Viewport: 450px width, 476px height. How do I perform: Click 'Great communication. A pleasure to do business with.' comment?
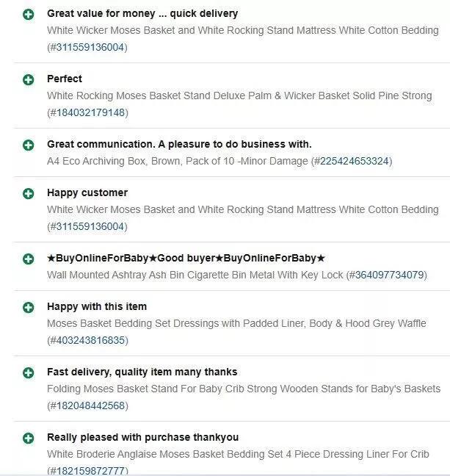179,144
